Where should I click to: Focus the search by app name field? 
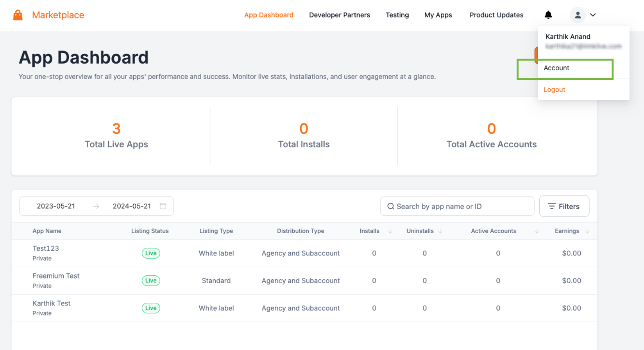[x=457, y=206]
